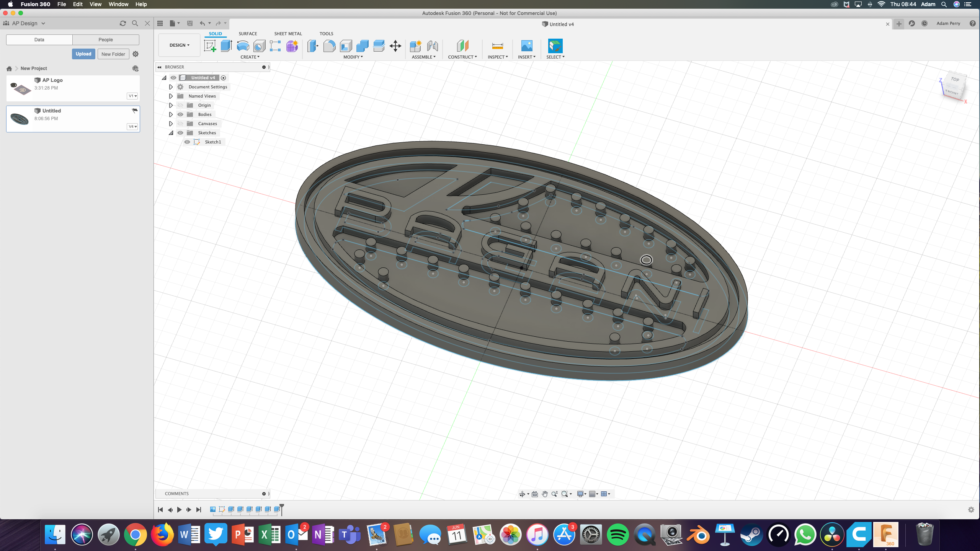Screen dimensions: 980x551
Task: Refresh the AP Design data panel
Action: (x=123, y=23)
